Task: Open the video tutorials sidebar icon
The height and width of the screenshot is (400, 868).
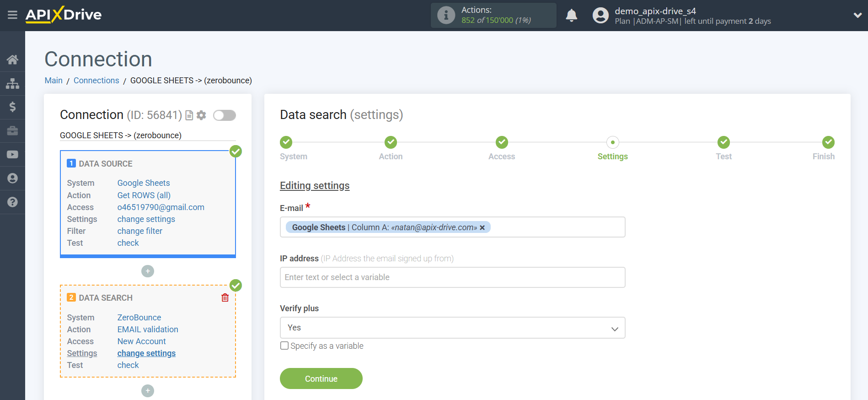Action: (x=12, y=155)
